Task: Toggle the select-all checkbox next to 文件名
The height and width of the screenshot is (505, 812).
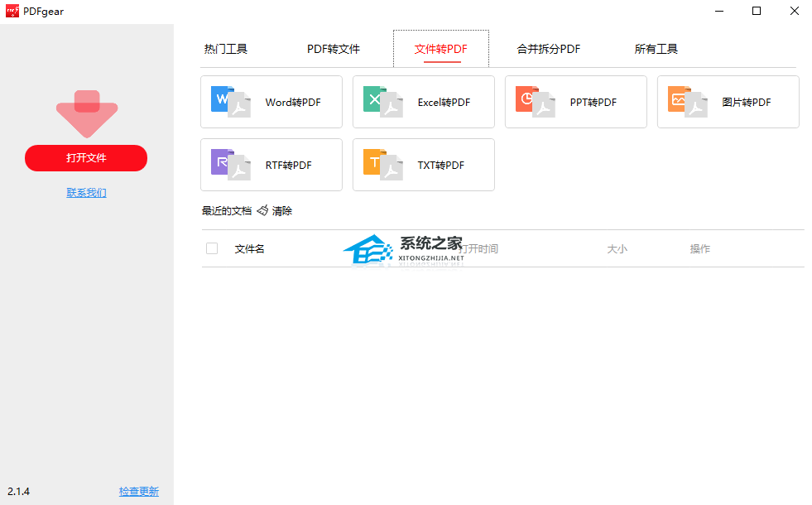Action: pos(212,248)
